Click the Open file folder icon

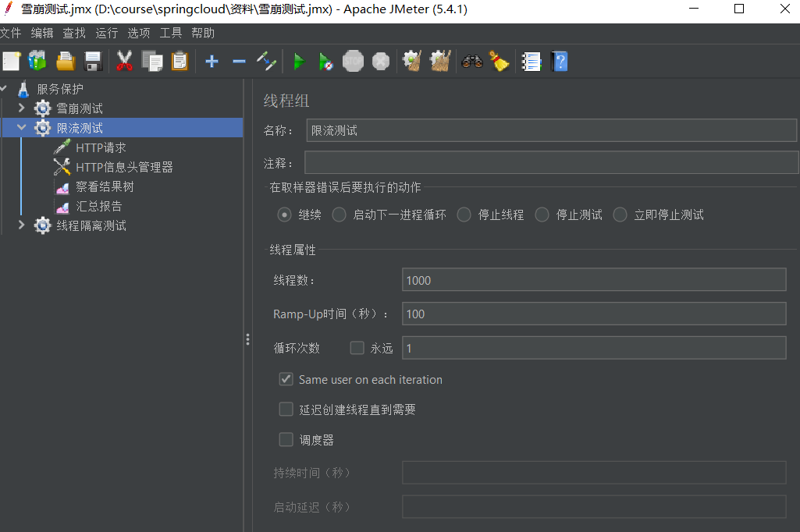(x=66, y=62)
